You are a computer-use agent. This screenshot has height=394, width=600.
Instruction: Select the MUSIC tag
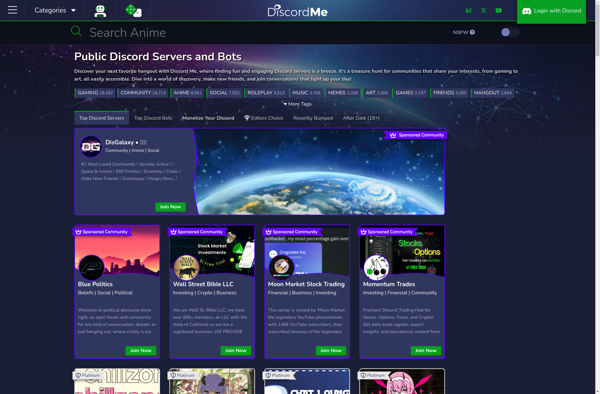pyautogui.click(x=306, y=93)
